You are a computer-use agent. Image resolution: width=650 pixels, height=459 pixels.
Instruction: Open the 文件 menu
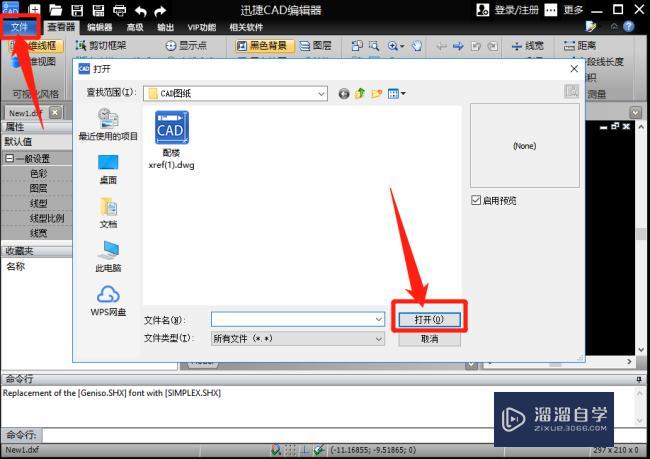(x=19, y=27)
